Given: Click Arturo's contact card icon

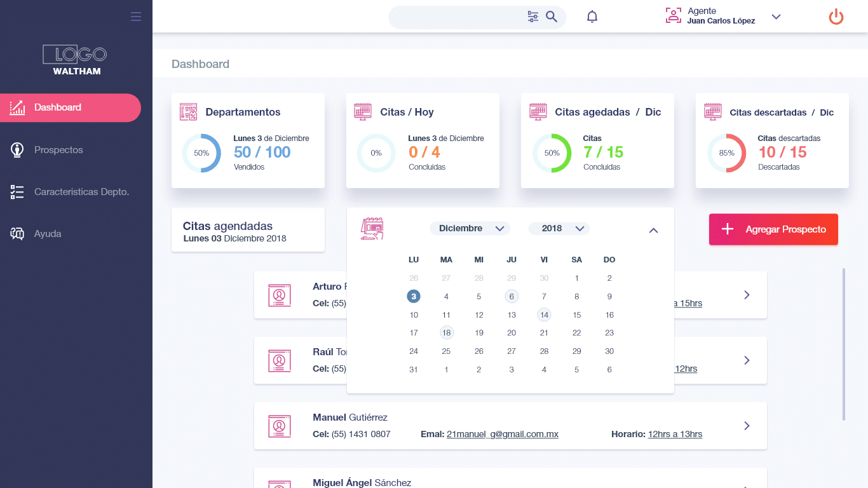Looking at the screenshot, I should click(x=279, y=295).
